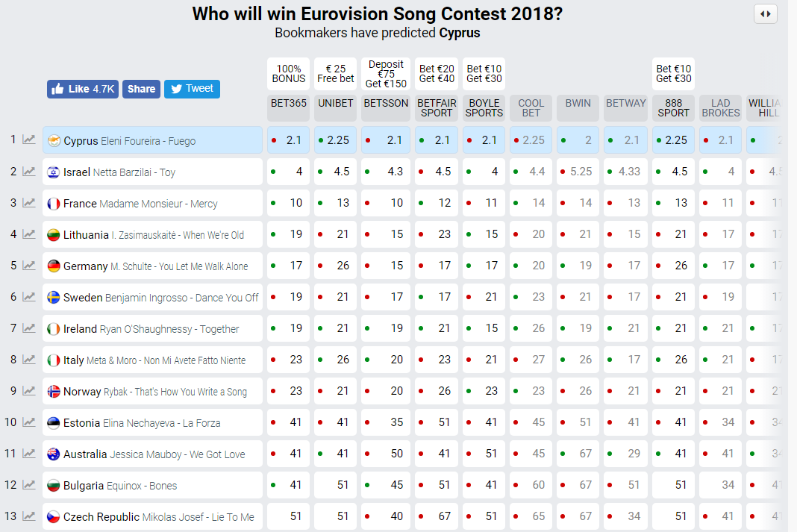Viewport: 797px width, 532px height.
Task: Click the Norway flag icon
Action: click(53, 392)
